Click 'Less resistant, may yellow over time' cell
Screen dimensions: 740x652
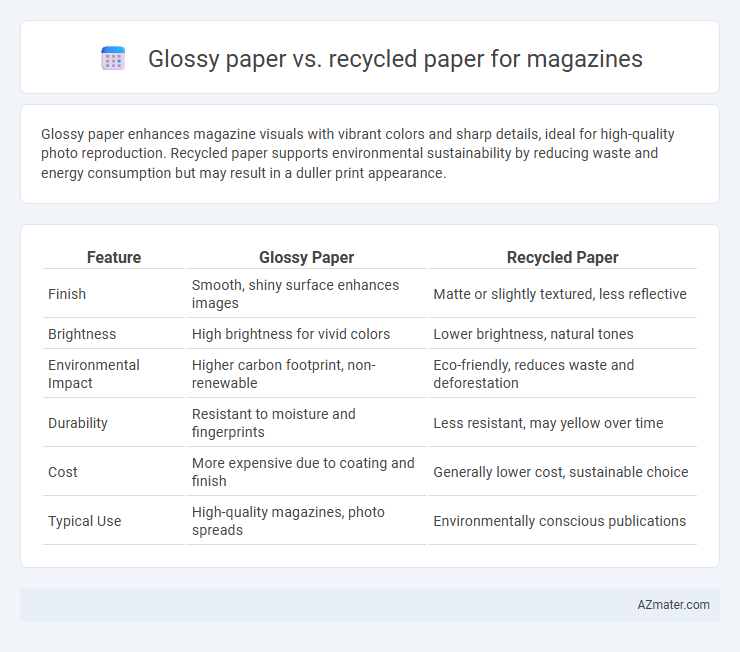click(562, 423)
